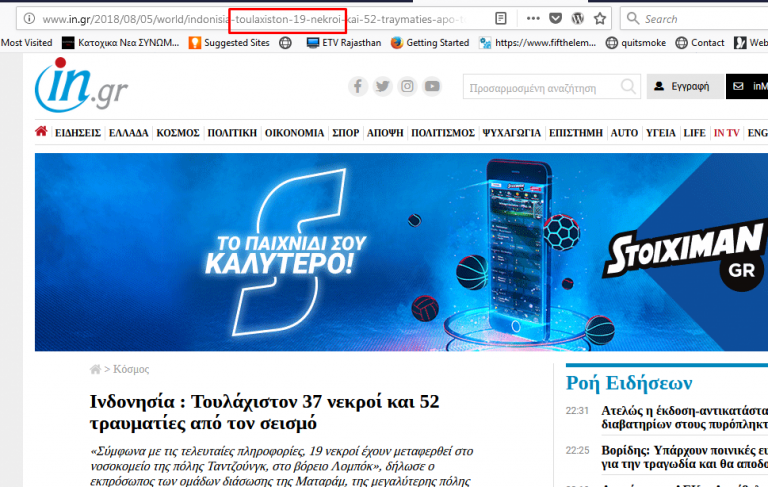Click the Κόσμος breadcrumb link
The height and width of the screenshot is (487, 768).
coord(131,369)
